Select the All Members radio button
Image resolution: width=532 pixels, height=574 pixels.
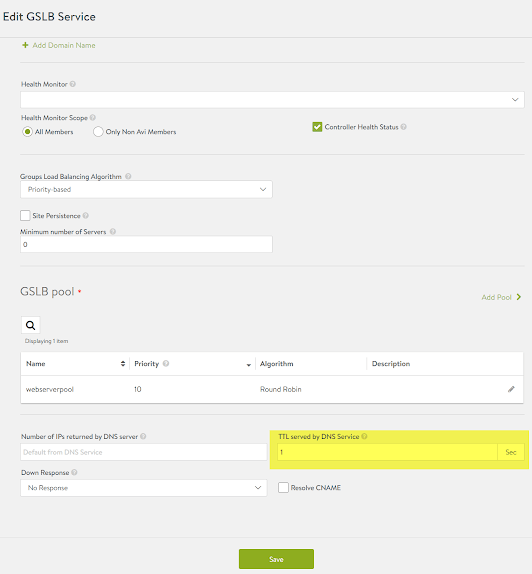pos(27,131)
